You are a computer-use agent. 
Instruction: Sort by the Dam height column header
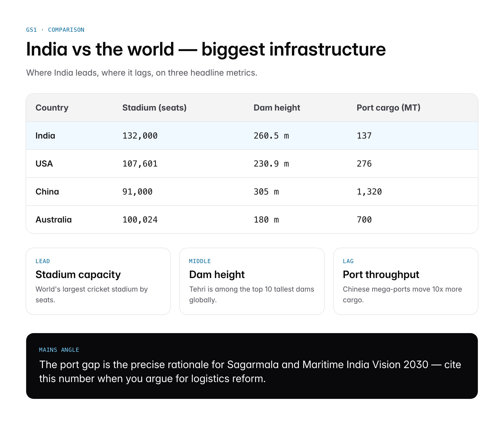coord(277,108)
